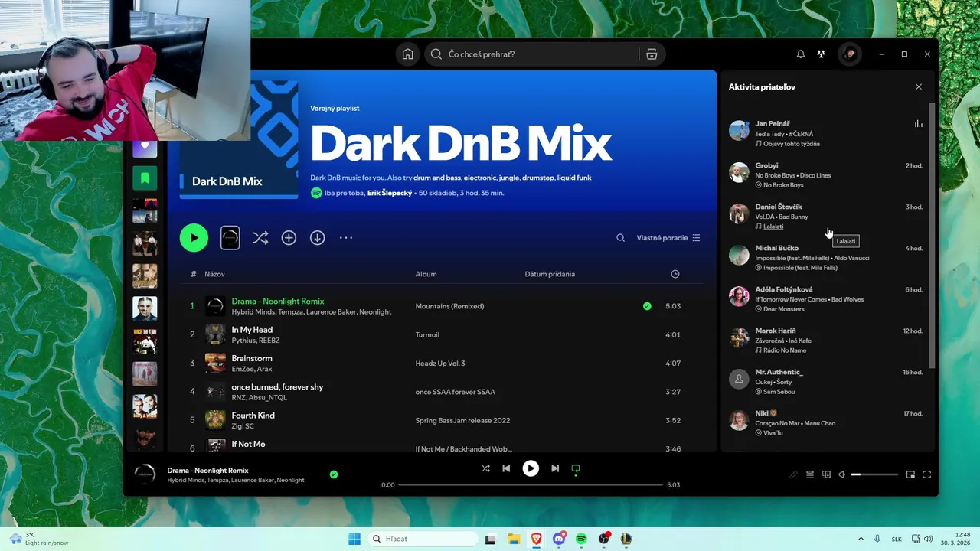Open Adéla Foltýnková's avatar
Image resolution: width=980 pixels, height=551 pixels.
coord(739,296)
